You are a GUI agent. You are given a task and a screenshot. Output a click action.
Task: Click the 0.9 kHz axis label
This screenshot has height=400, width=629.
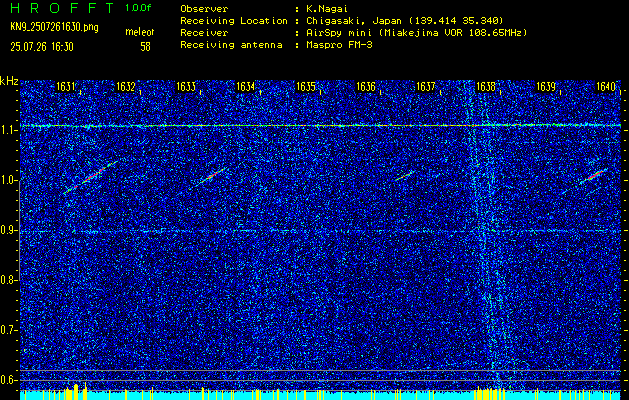pos(7,230)
